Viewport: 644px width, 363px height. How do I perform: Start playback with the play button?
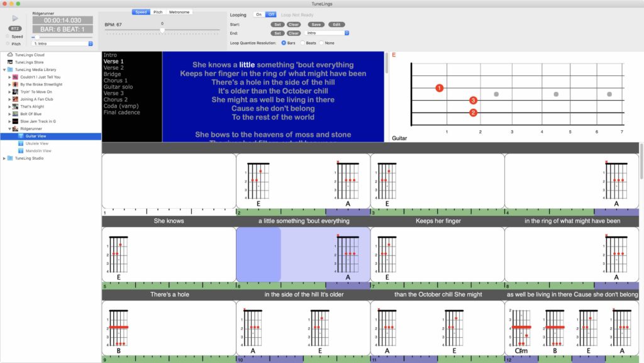point(15,18)
